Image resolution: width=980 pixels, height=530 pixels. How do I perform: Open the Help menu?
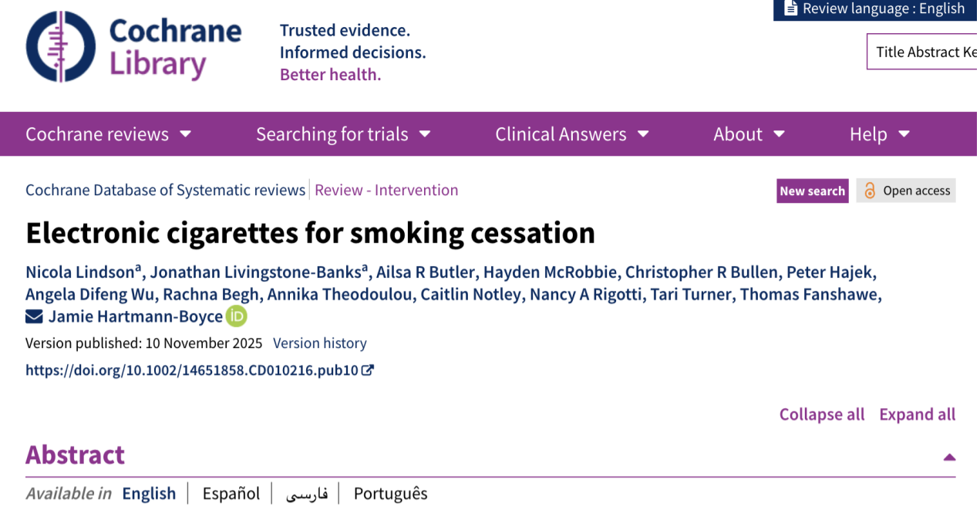pyautogui.click(x=880, y=134)
